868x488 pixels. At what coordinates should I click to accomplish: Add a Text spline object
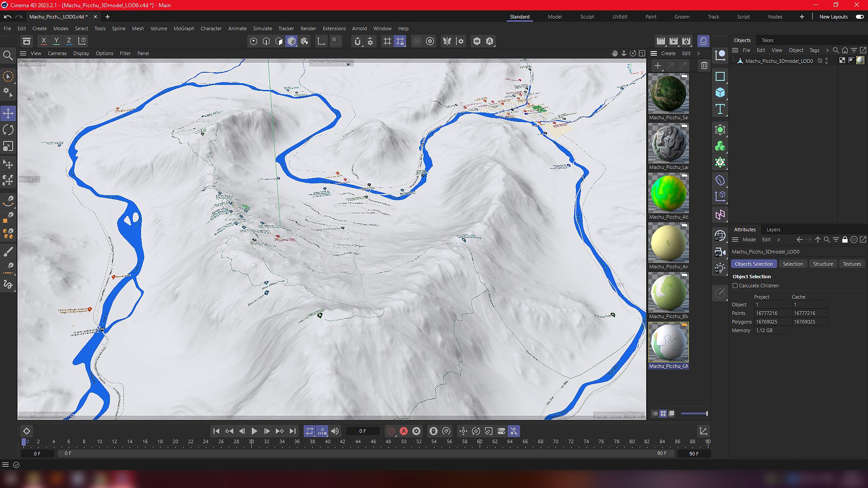coord(720,109)
